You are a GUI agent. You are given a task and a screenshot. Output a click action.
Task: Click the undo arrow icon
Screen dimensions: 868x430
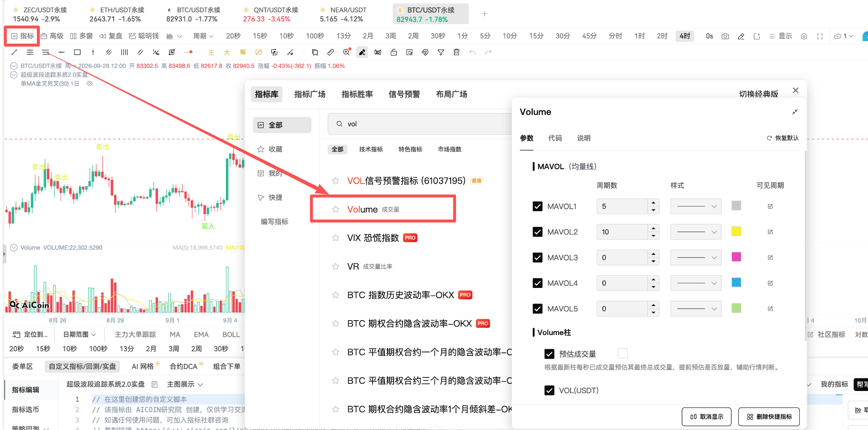tap(473, 52)
